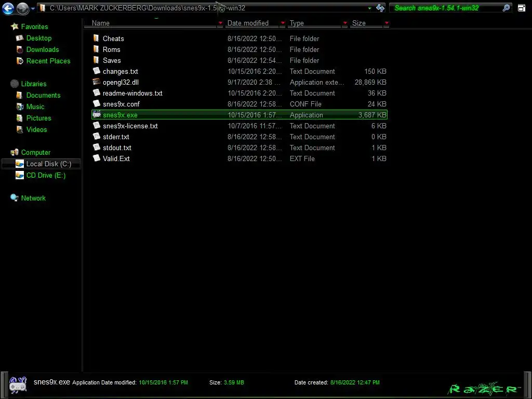This screenshot has height=399, width=532.
Task: Refresh the folder view with the refresh icon
Action: [x=380, y=8]
